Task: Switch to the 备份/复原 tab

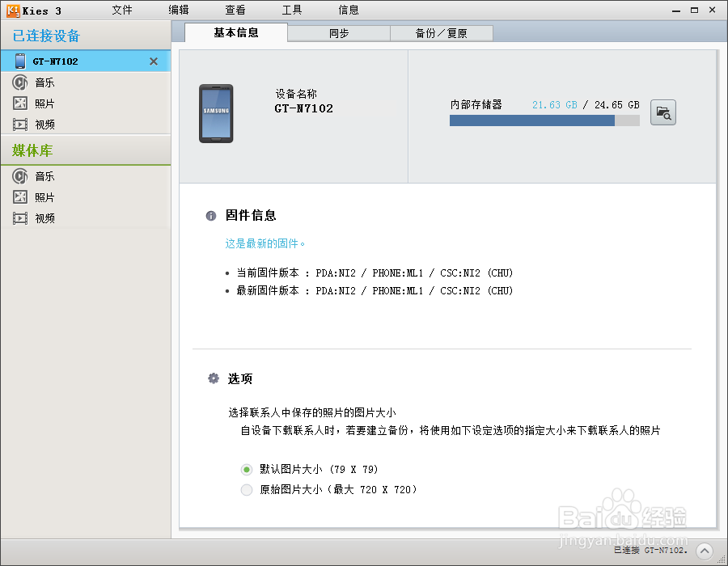Action: point(442,33)
